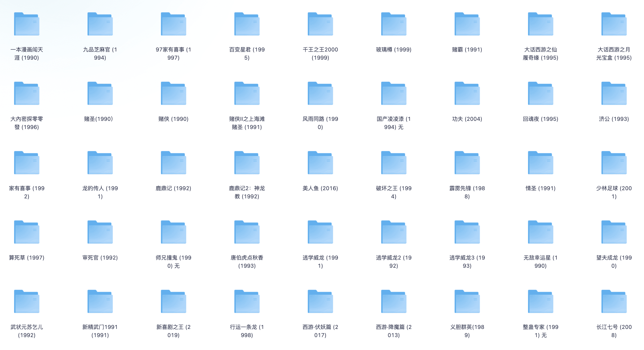Click the 大话西游之仙履奇缘 (1995) folder icon
Image resolution: width=644 pixels, height=350 pixels.
click(x=540, y=24)
